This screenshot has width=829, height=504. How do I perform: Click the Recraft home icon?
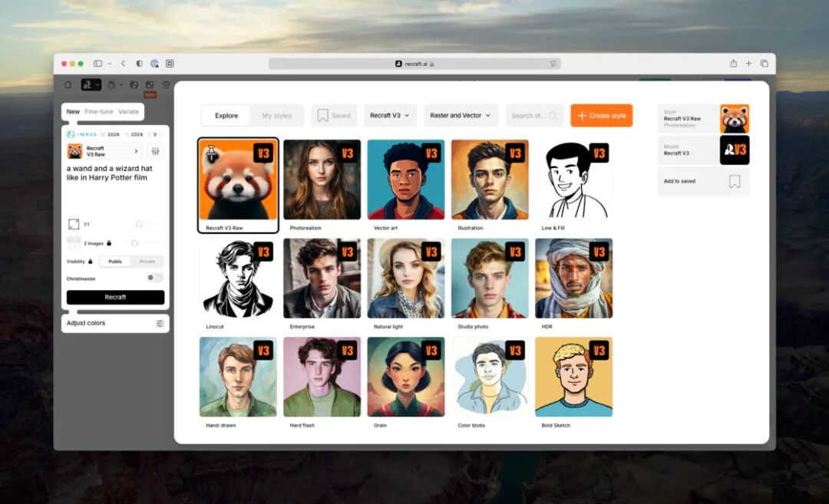(68, 84)
